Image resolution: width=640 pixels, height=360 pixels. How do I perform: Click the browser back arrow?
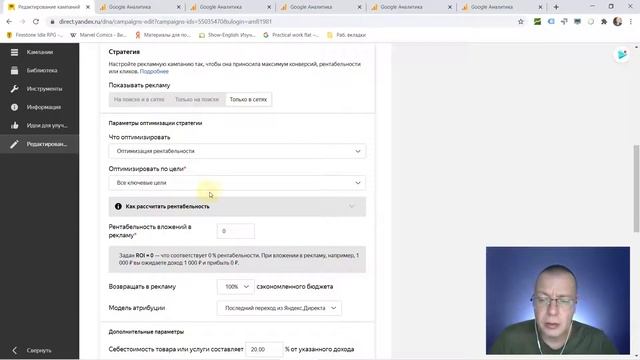pos(9,22)
